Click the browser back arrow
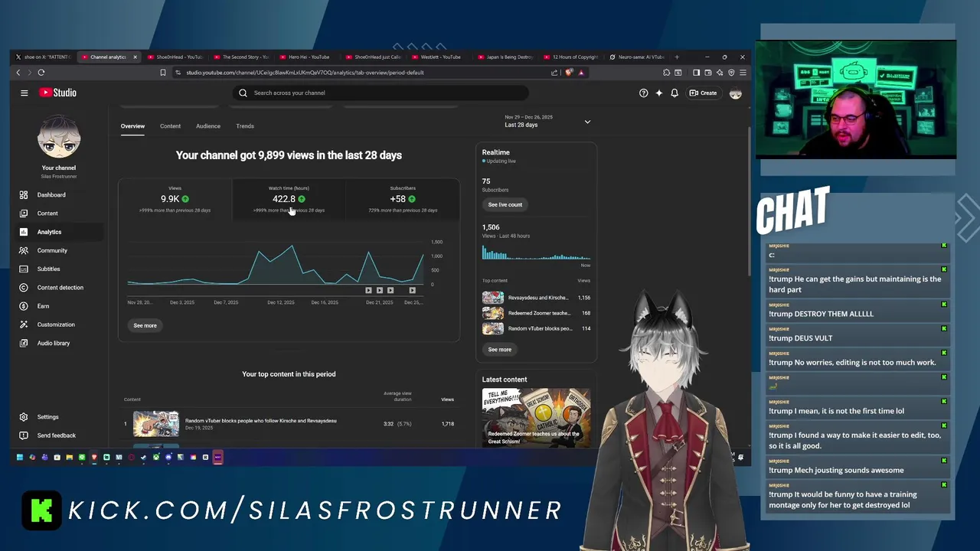The width and height of the screenshot is (980, 551). pos(18,73)
